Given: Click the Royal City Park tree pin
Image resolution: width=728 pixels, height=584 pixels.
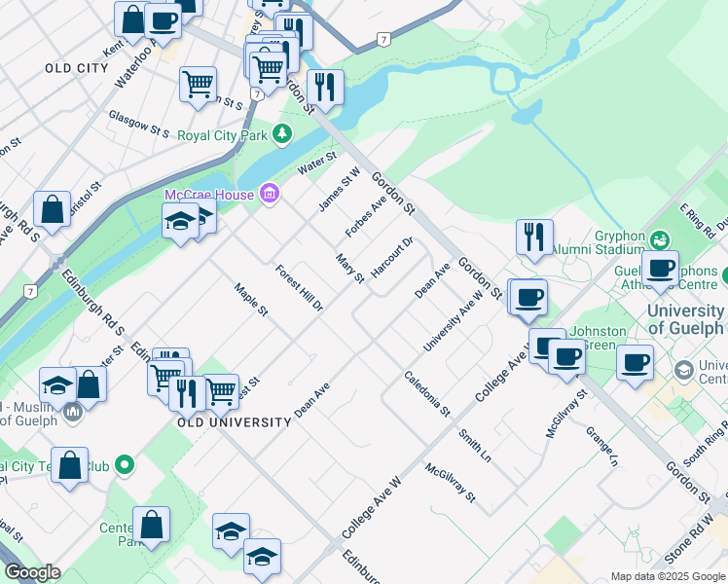Looking at the screenshot, I should pos(282,134).
